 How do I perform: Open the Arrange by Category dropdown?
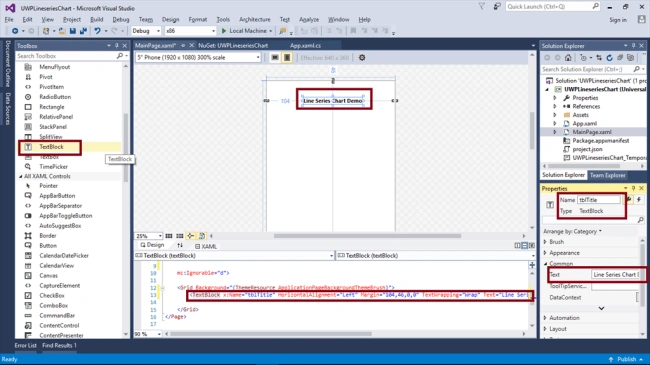(572, 231)
